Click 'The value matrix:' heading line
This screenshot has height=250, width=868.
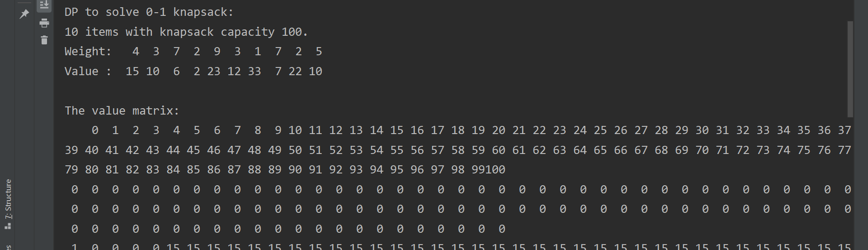point(122,111)
